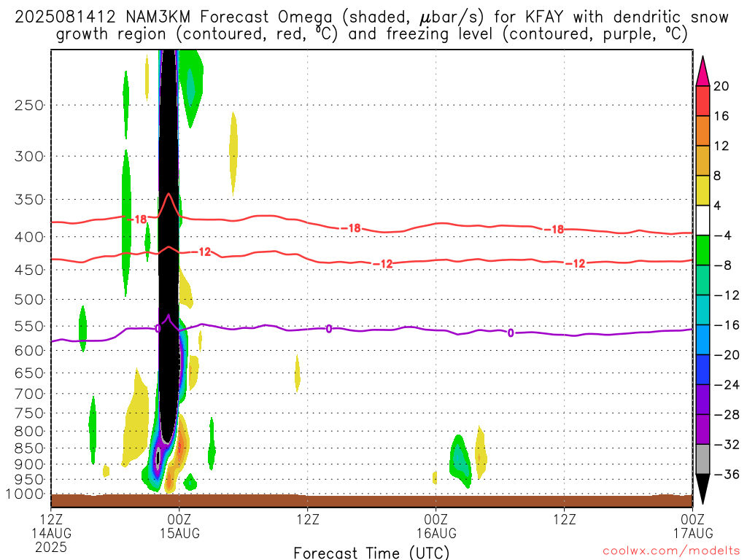Click the 500 pressure level label
The height and width of the screenshot is (560, 747).
coord(29,300)
